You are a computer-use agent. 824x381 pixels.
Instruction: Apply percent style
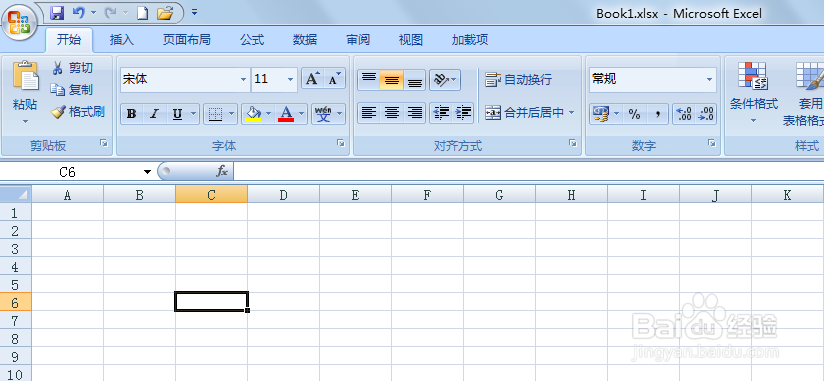pos(634,114)
